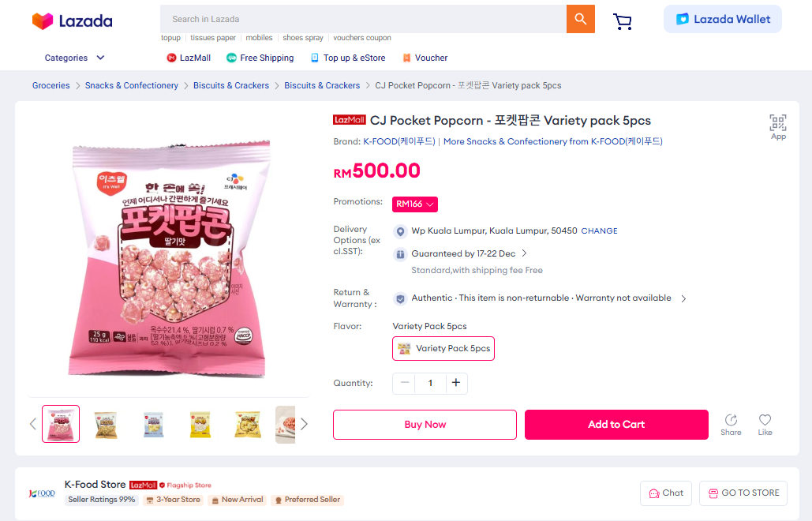812x521 pixels.
Task: Open Free Shipping menu item
Action: pyautogui.click(x=260, y=58)
